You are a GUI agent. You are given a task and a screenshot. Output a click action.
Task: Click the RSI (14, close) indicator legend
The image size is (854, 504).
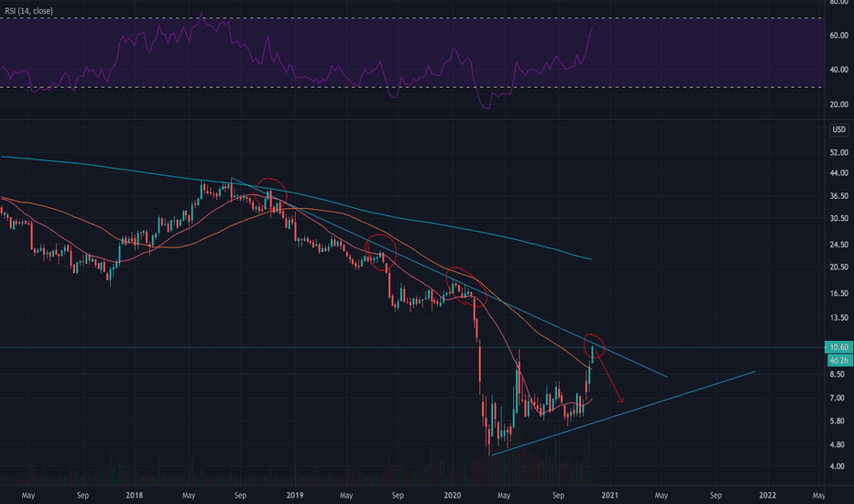[29, 11]
